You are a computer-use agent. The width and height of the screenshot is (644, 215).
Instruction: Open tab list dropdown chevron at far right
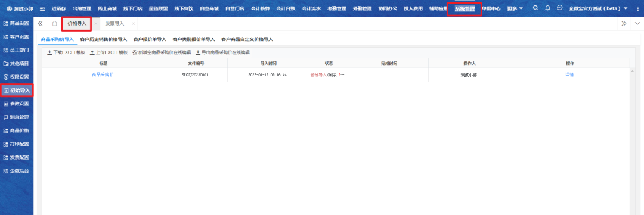pos(637,24)
